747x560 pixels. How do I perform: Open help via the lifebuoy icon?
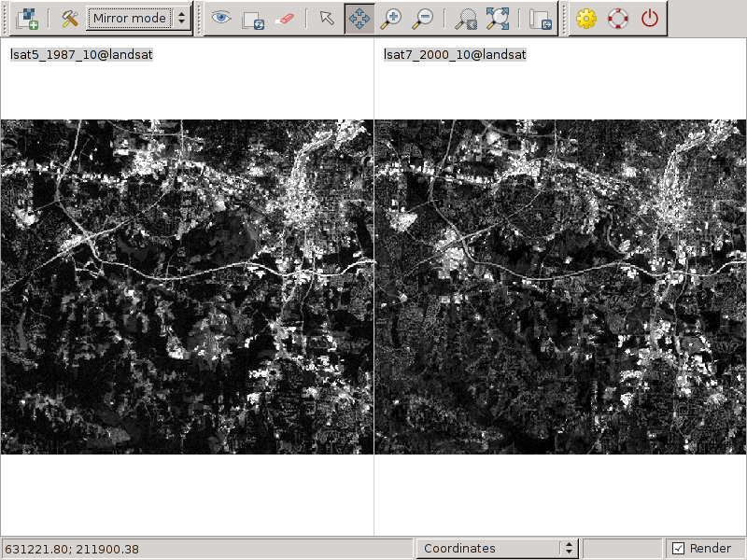point(617,18)
